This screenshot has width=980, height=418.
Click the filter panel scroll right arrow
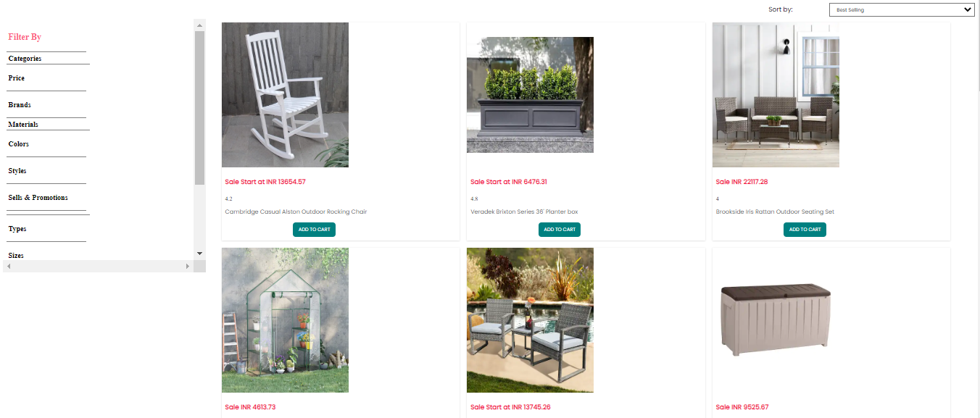(x=188, y=267)
